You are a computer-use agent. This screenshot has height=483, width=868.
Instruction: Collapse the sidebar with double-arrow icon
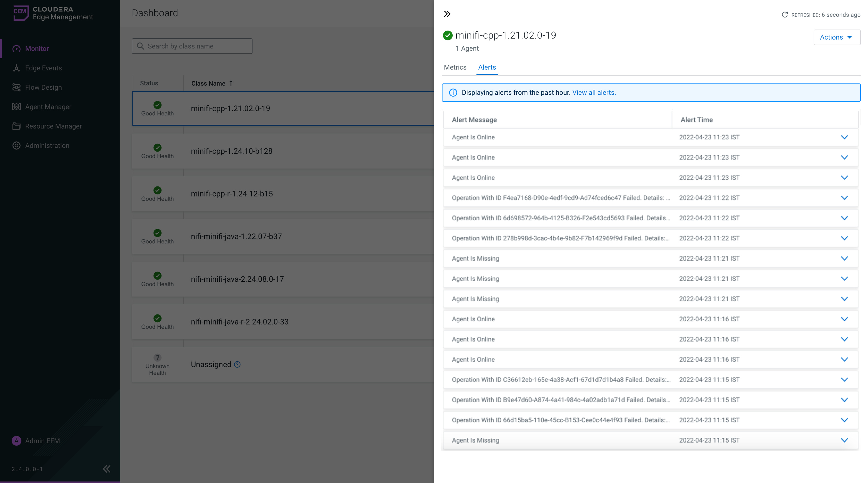107,469
